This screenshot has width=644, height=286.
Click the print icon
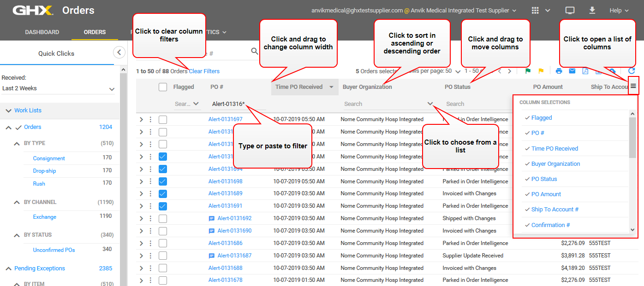(x=559, y=71)
